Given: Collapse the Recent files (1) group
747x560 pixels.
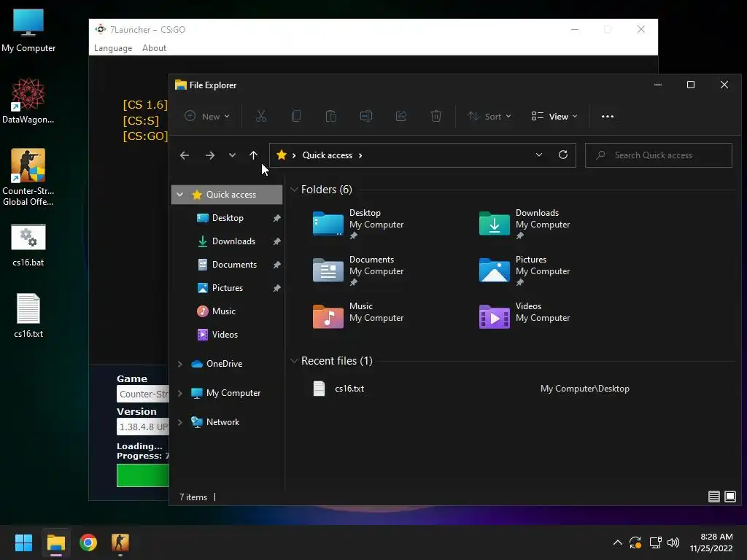Looking at the screenshot, I should pos(294,361).
